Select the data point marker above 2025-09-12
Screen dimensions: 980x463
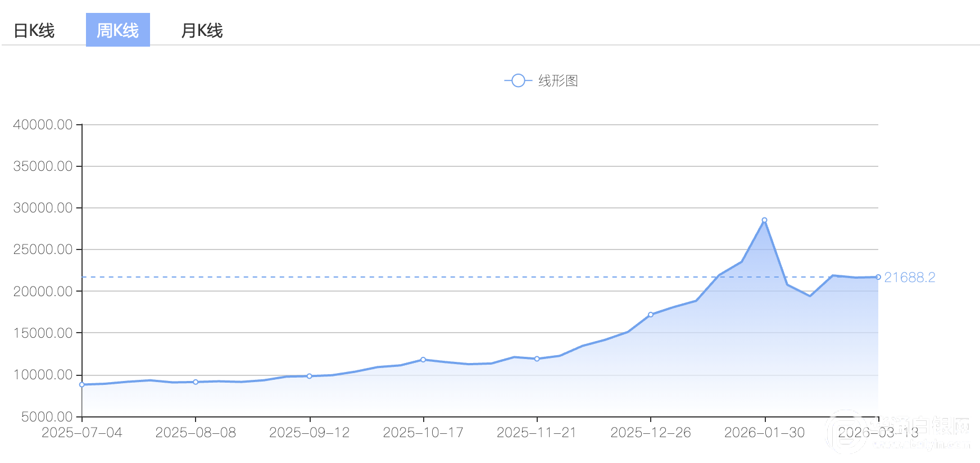310,376
